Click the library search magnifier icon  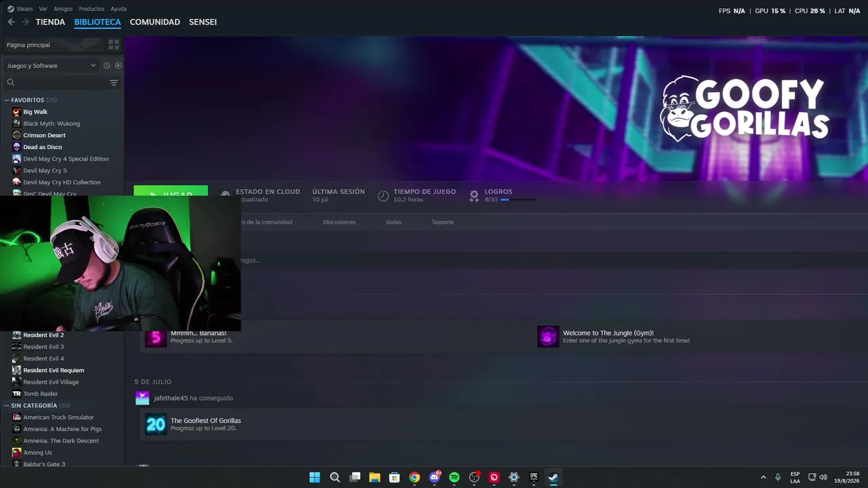(x=11, y=83)
